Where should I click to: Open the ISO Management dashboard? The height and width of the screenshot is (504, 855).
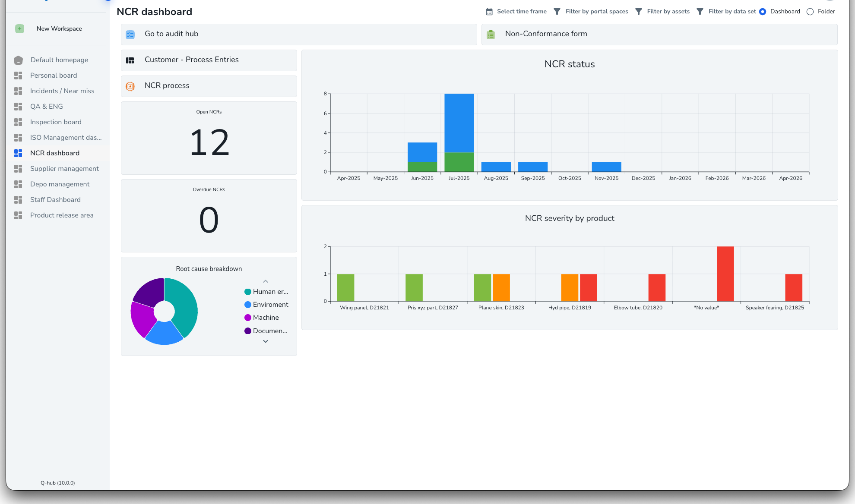pyautogui.click(x=66, y=138)
